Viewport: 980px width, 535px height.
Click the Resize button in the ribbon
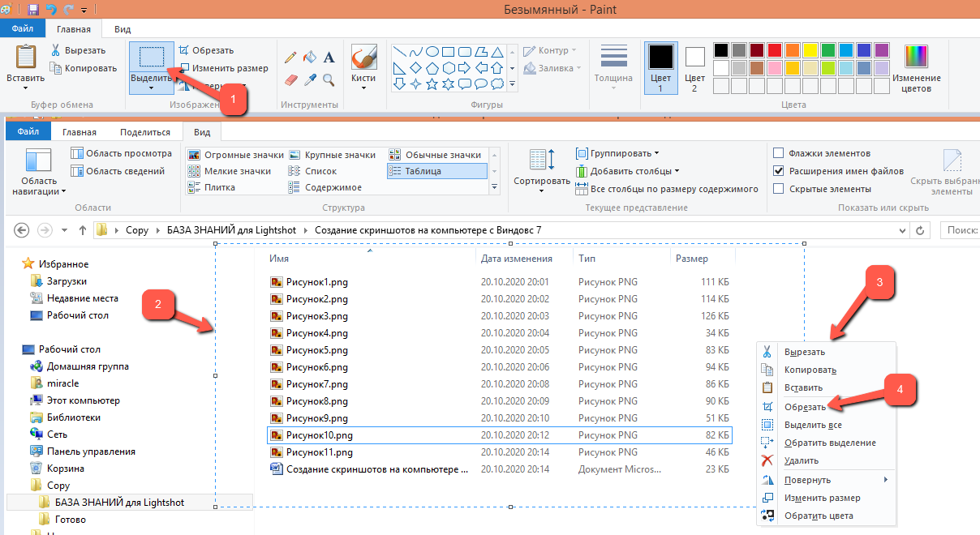tap(223, 68)
